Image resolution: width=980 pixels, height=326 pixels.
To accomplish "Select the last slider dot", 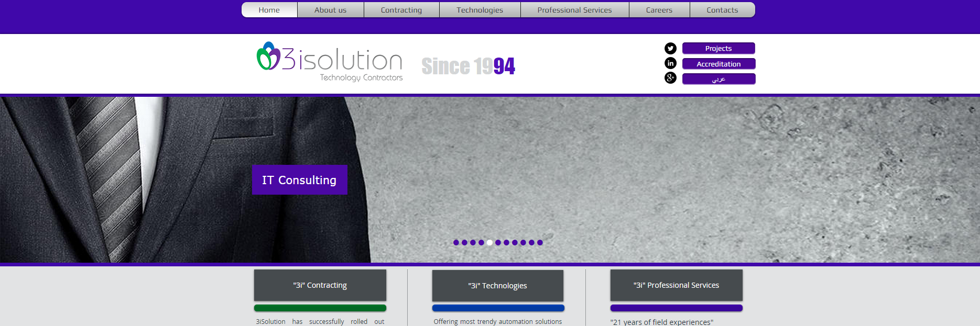I will (x=540, y=242).
